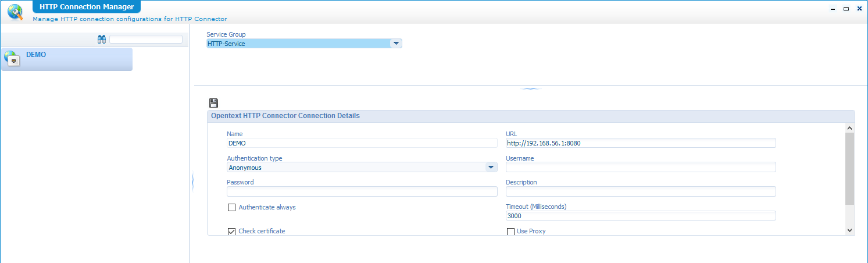This screenshot has height=263, width=868.
Task: Click the Name input field
Action: click(362, 143)
